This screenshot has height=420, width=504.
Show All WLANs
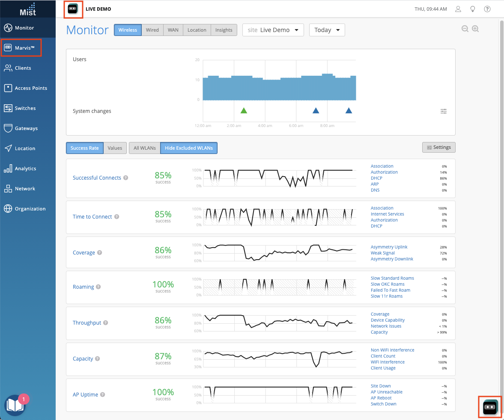click(x=145, y=148)
